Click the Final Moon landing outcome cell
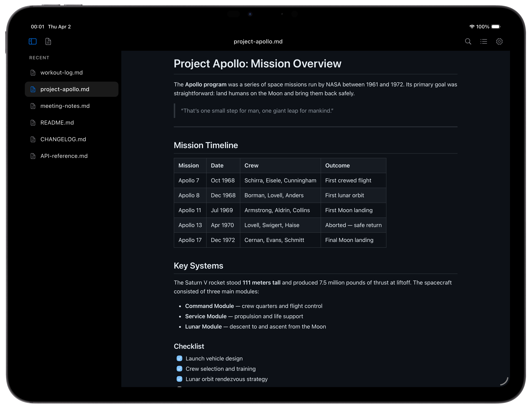Image resolution: width=532 pixels, height=408 pixels. click(x=353, y=240)
